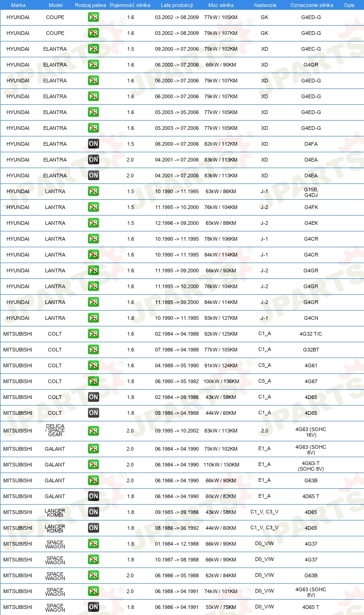Click the '4G63-T (SOHC 8V)' engine cell
This screenshot has height=615, width=364.
pos(311,465)
